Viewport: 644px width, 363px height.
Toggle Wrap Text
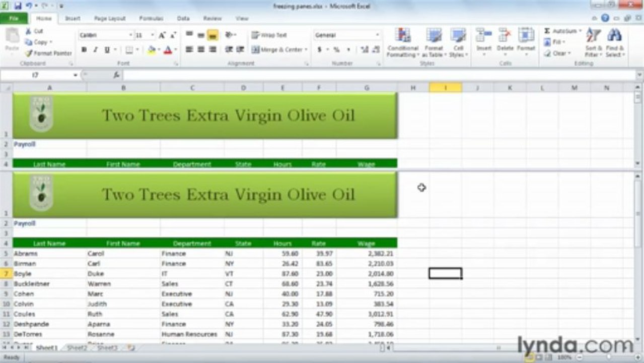269,35
